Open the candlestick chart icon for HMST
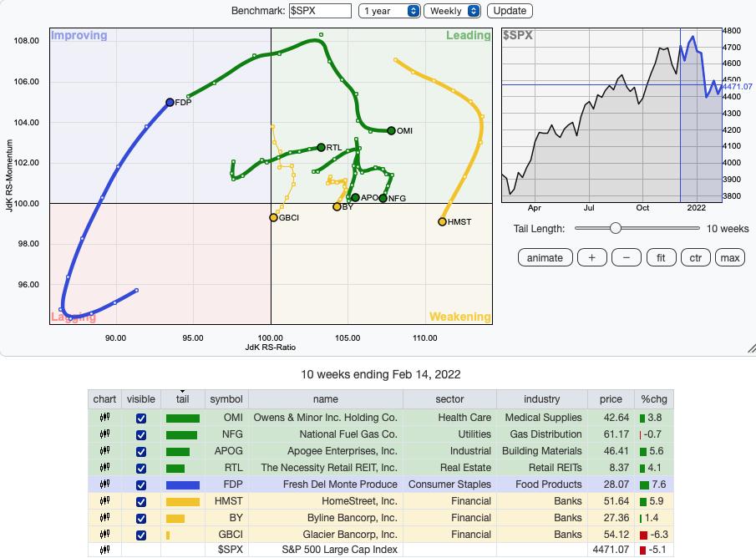The image size is (756, 558). tap(104, 501)
